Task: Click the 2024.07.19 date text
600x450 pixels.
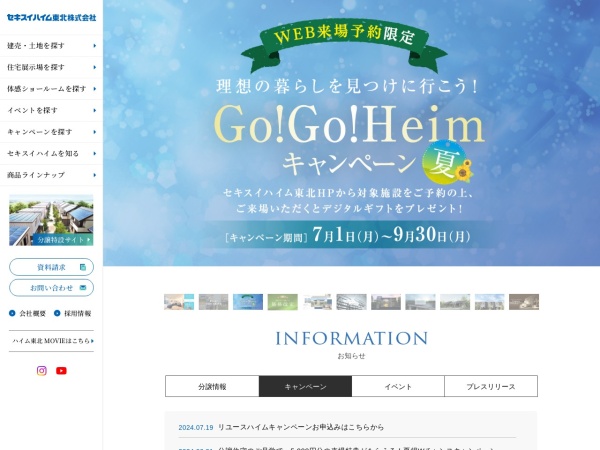Action: (x=196, y=427)
